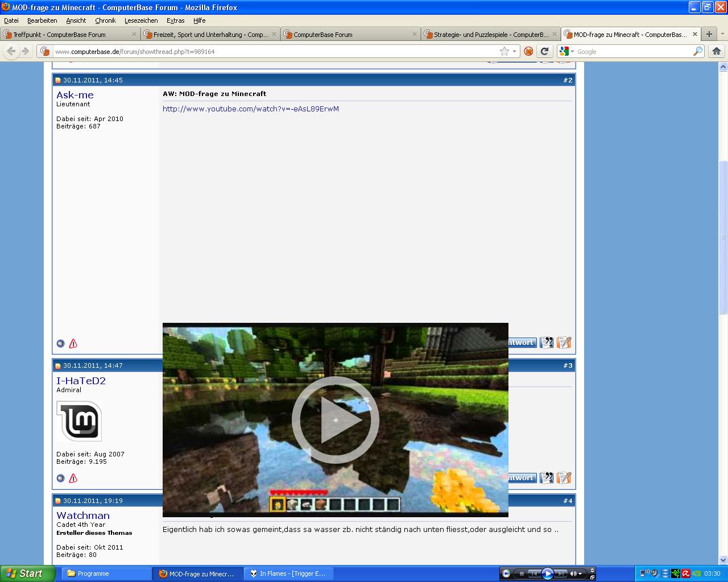Click post status icon next to 30.11.2011, 14:45

click(x=58, y=80)
